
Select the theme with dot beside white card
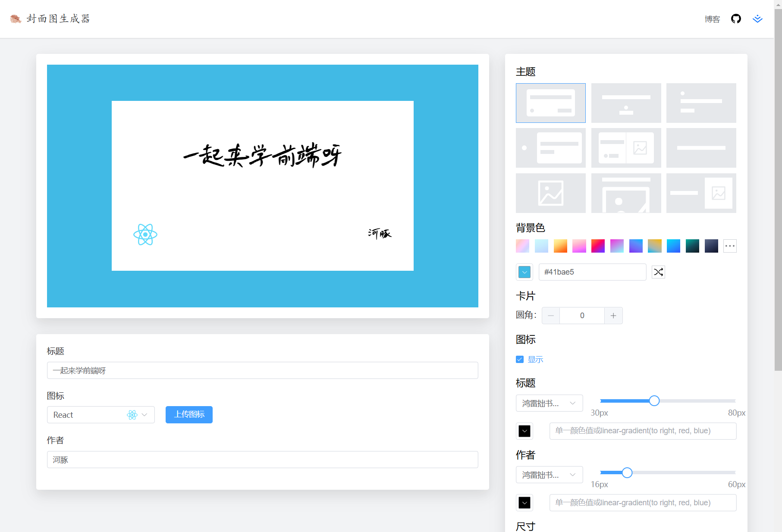[551, 148]
